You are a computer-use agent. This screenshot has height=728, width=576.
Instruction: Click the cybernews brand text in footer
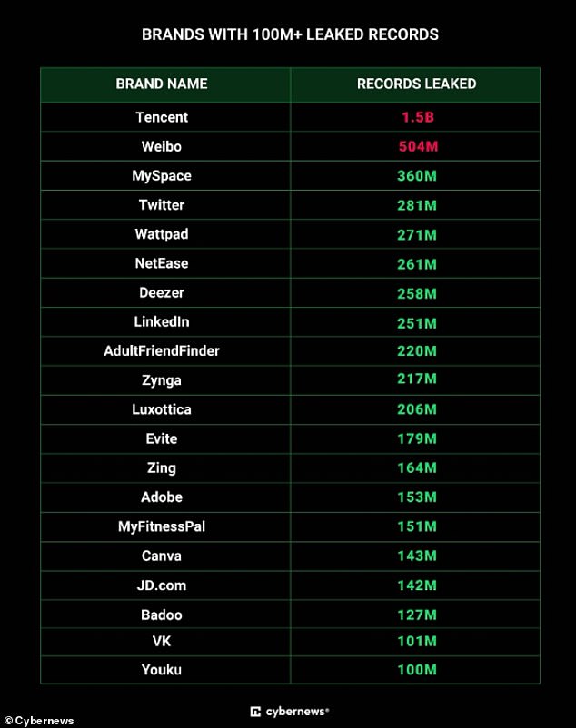coord(297,712)
